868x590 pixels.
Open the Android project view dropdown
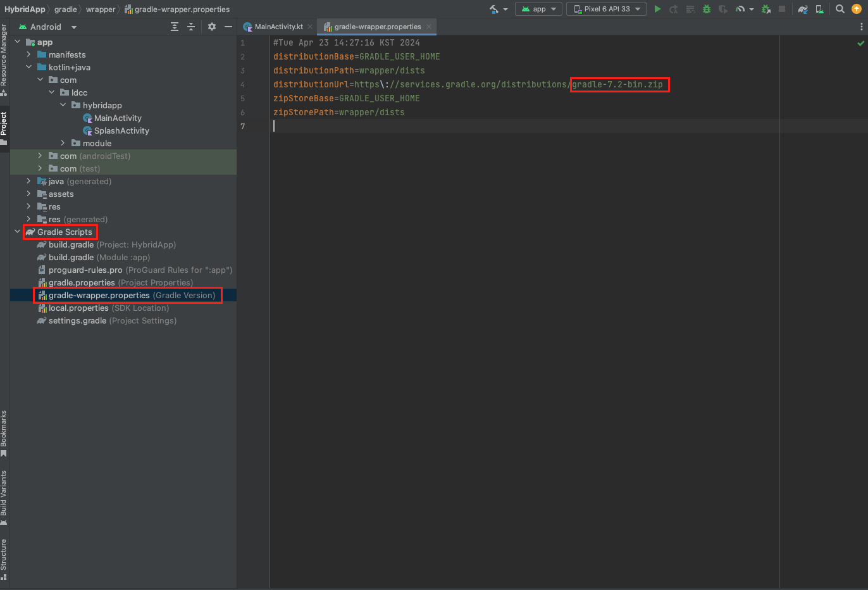48,27
